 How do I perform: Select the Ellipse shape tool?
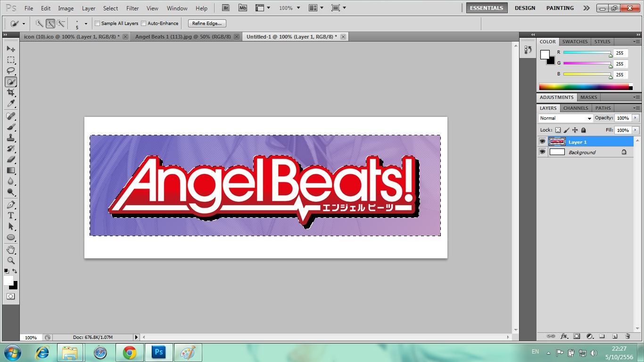click(x=11, y=237)
